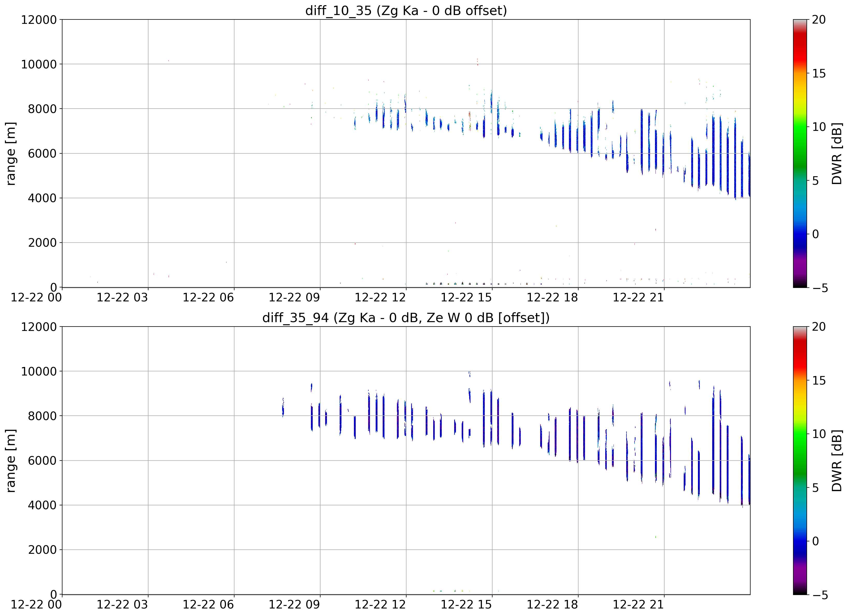Click '12-22 21' x-tick under diff_35_94 plot

click(x=638, y=605)
